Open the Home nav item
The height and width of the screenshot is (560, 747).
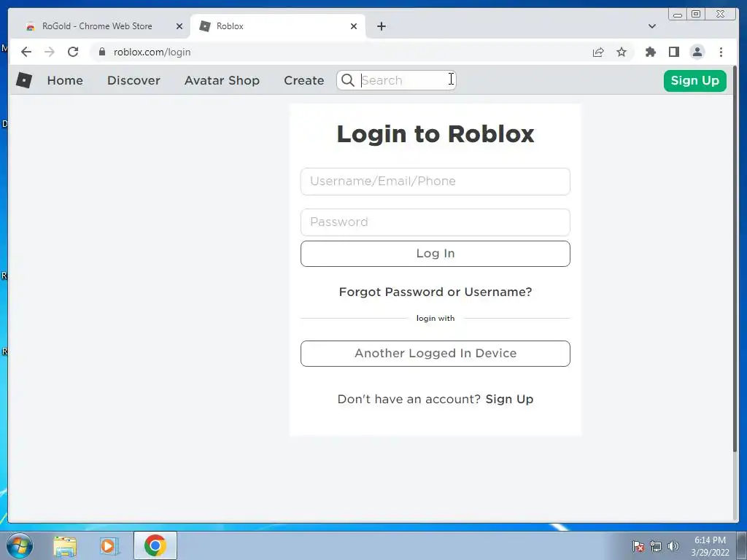pos(65,80)
